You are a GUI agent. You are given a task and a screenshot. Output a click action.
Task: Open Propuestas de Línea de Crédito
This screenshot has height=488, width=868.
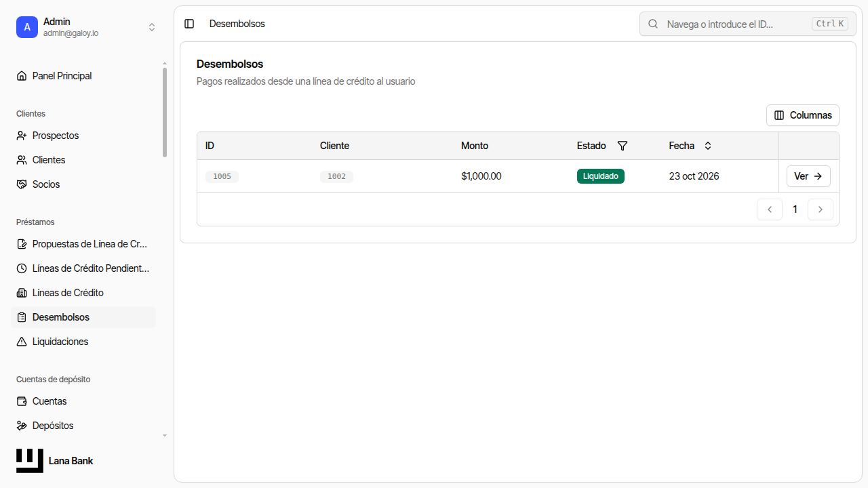83,244
